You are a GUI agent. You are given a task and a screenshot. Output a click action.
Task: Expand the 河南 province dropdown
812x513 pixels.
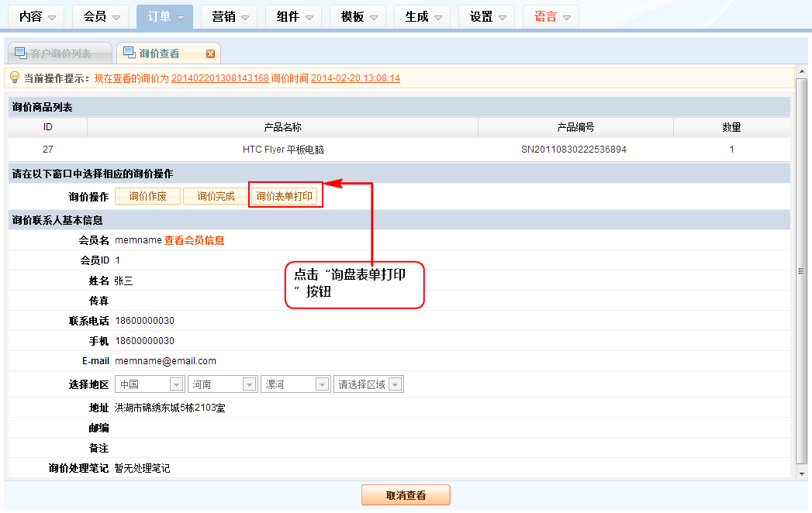pos(249,384)
